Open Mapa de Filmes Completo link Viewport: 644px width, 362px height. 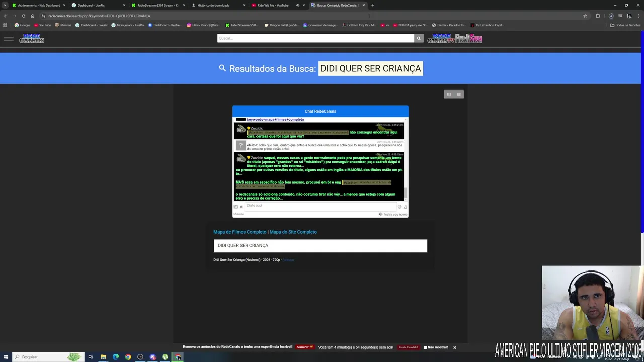click(x=239, y=232)
